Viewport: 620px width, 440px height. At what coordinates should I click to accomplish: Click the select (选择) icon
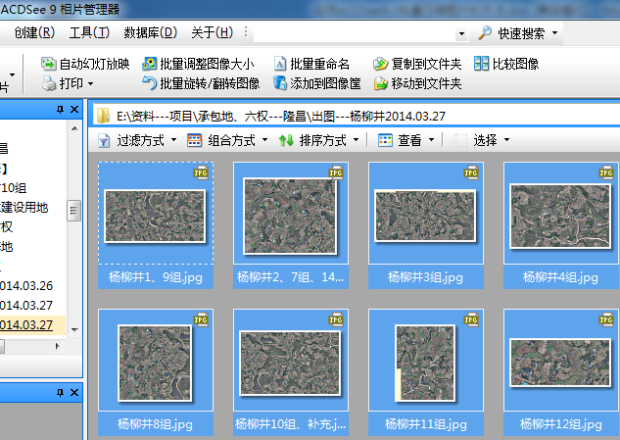(x=460, y=140)
